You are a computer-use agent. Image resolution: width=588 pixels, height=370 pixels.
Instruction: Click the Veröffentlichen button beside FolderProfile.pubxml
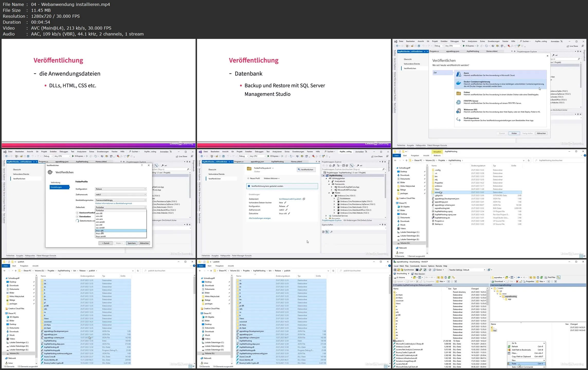306,169
